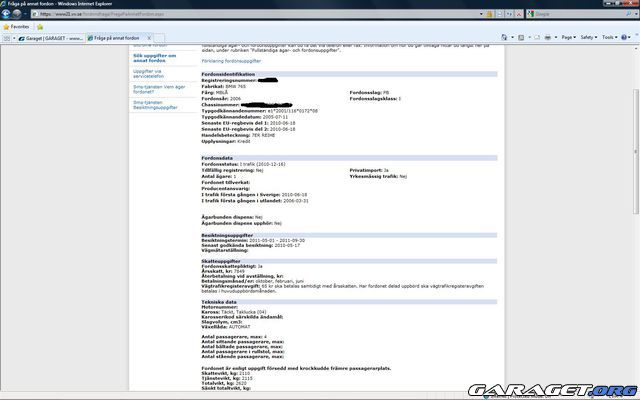Click the browser back button

7,16
